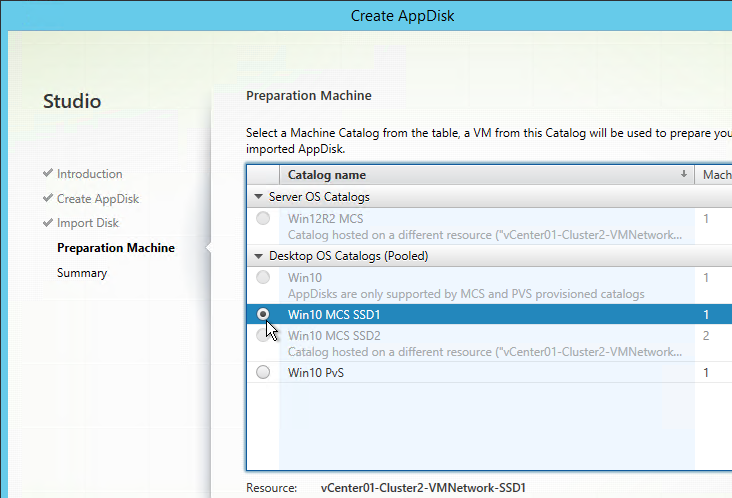Click the machine count 2 for Win10 MCS SSD2
This screenshot has height=498, width=732.
tap(706, 336)
